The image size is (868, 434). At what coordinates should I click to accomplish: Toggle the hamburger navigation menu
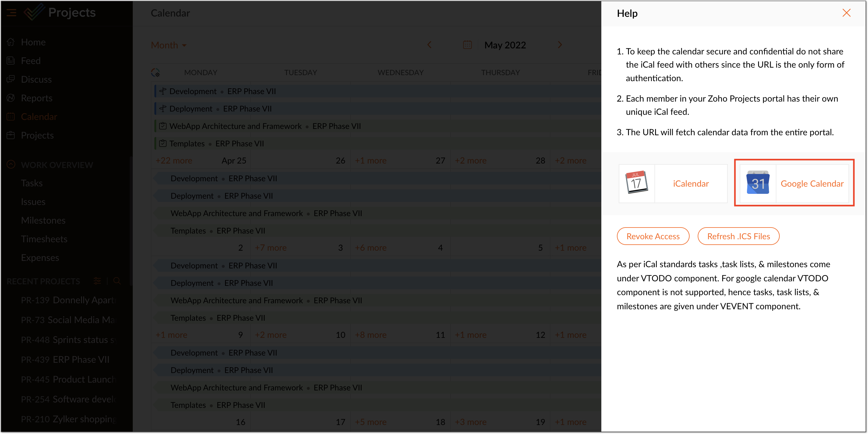(x=11, y=12)
